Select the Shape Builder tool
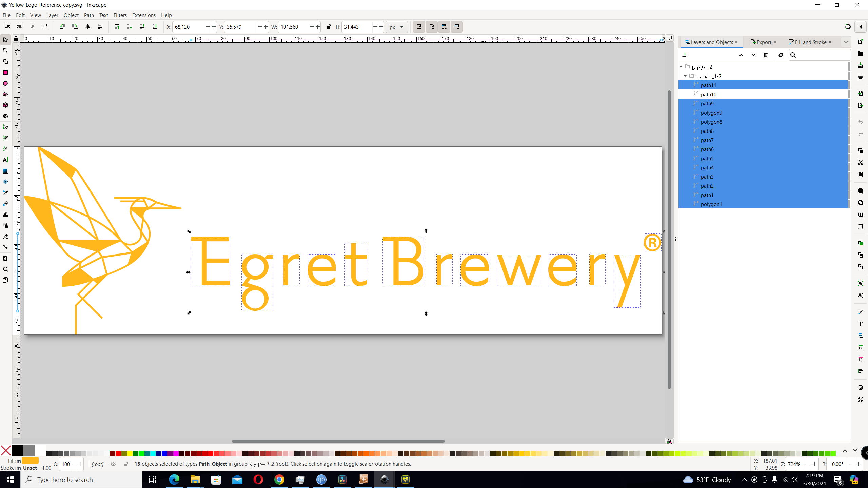868x488 pixels. pyautogui.click(x=5, y=62)
